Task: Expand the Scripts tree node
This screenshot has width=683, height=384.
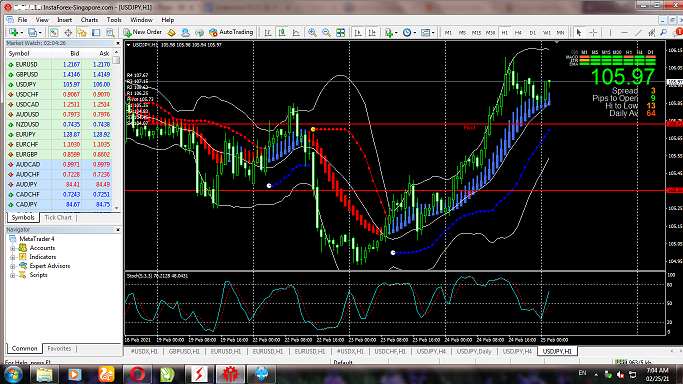Action: (13, 275)
